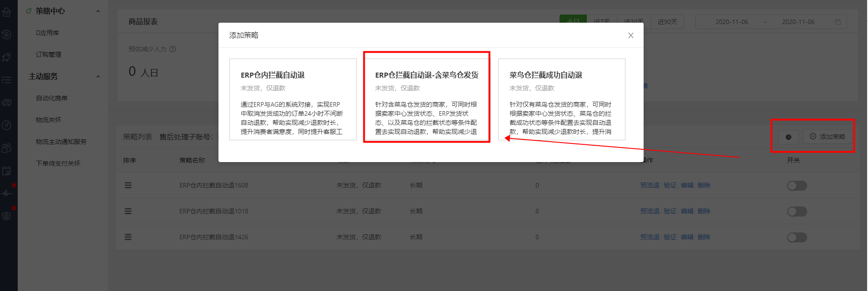Close the 添加策略 dialog
868x291 pixels.
coord(630,35)
